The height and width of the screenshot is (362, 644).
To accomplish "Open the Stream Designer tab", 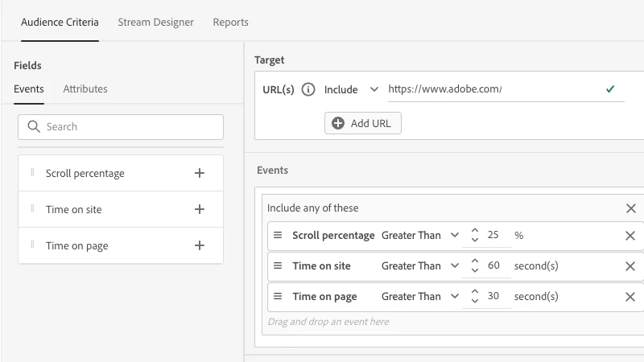I will tap(155, 23).
